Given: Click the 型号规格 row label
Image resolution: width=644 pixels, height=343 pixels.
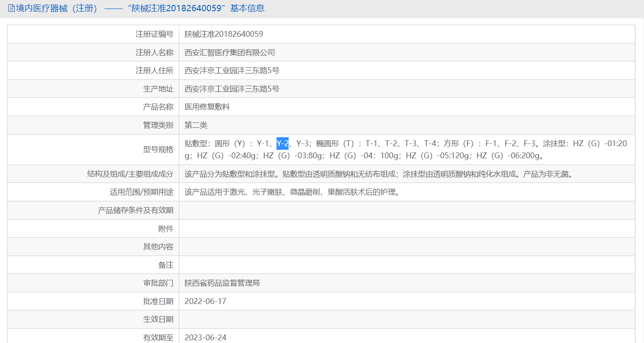Looking at the screenshot, I should point(158,150).
